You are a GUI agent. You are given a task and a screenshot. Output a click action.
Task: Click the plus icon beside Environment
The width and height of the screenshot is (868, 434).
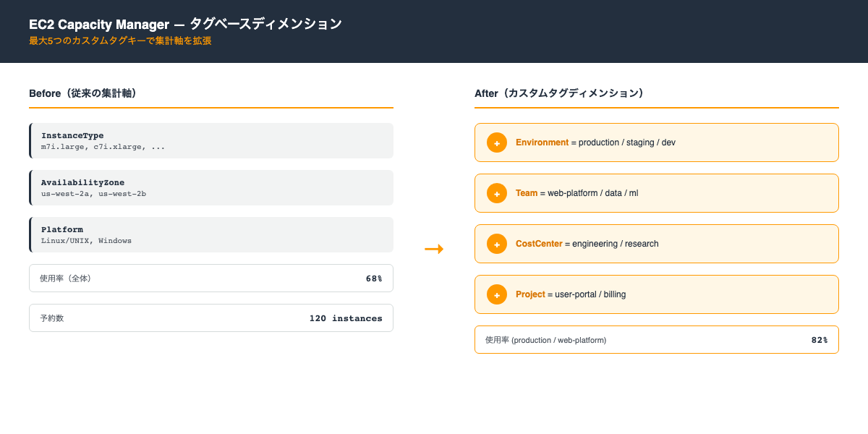[x=497, y=142]
